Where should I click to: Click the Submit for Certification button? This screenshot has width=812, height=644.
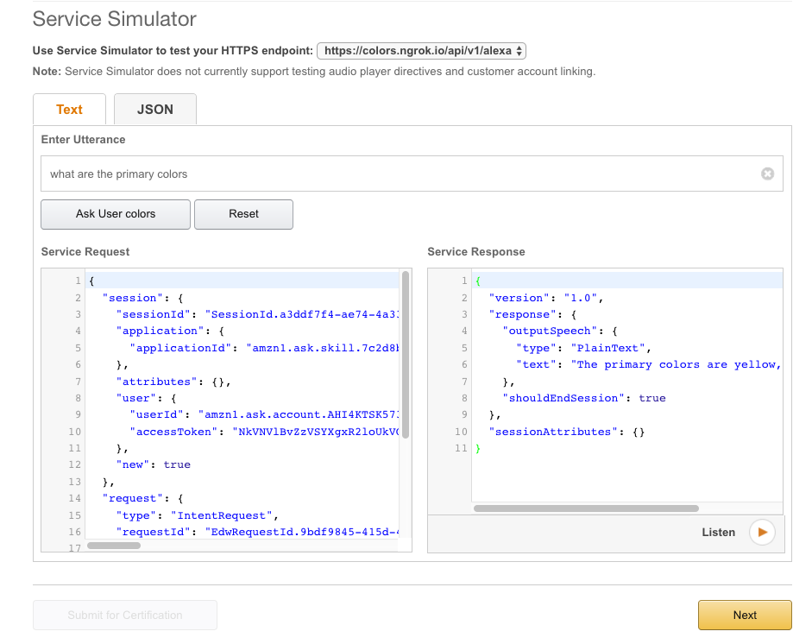coord(125,615)
